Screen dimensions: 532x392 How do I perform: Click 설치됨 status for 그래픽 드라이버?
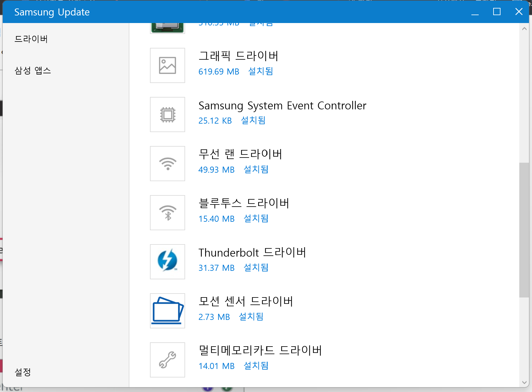tap(261, 71)
